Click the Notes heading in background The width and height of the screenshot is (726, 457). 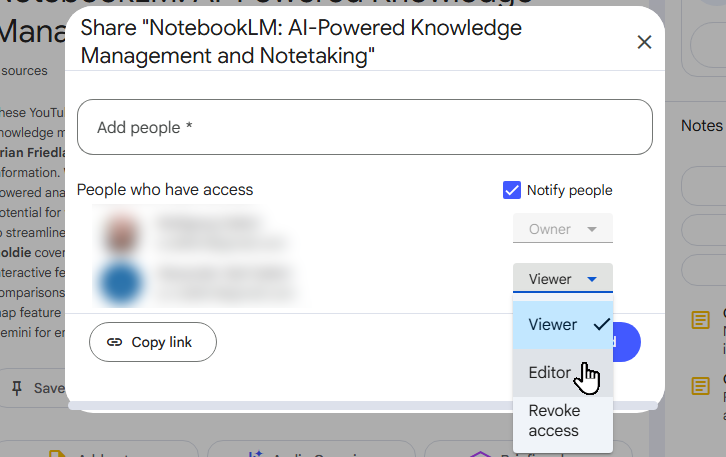[x=701, y=125]
